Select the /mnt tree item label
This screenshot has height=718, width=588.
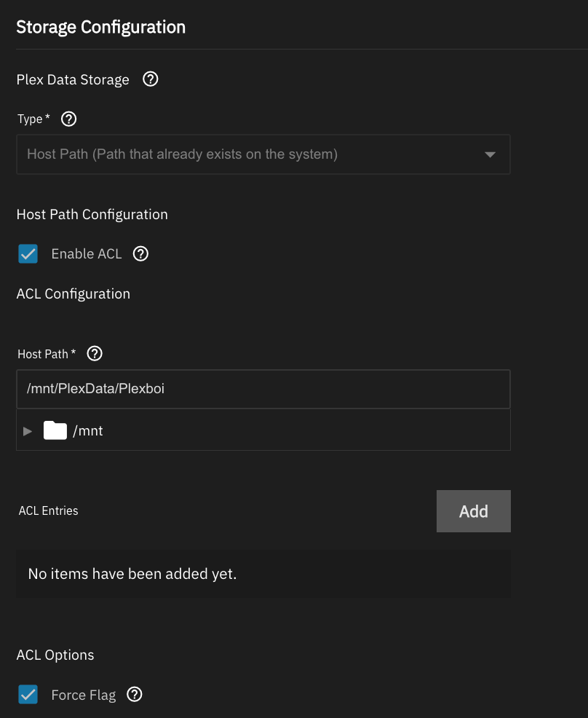point(88,431)
